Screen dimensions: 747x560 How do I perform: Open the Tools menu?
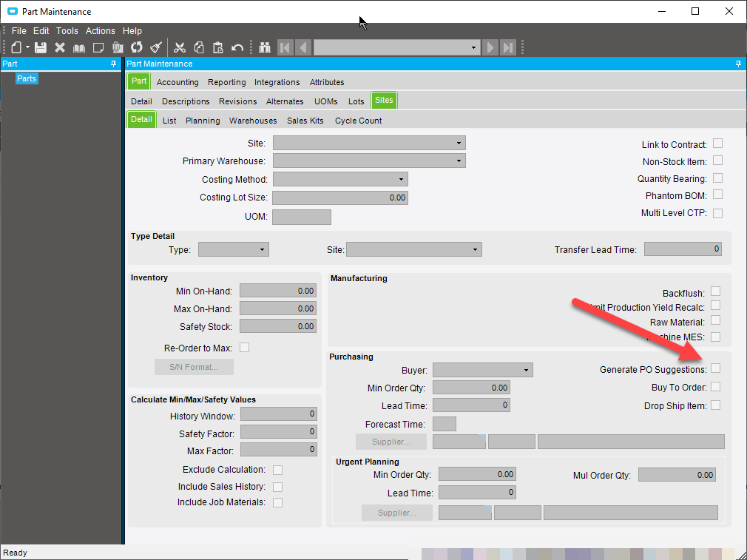point(67,31)
